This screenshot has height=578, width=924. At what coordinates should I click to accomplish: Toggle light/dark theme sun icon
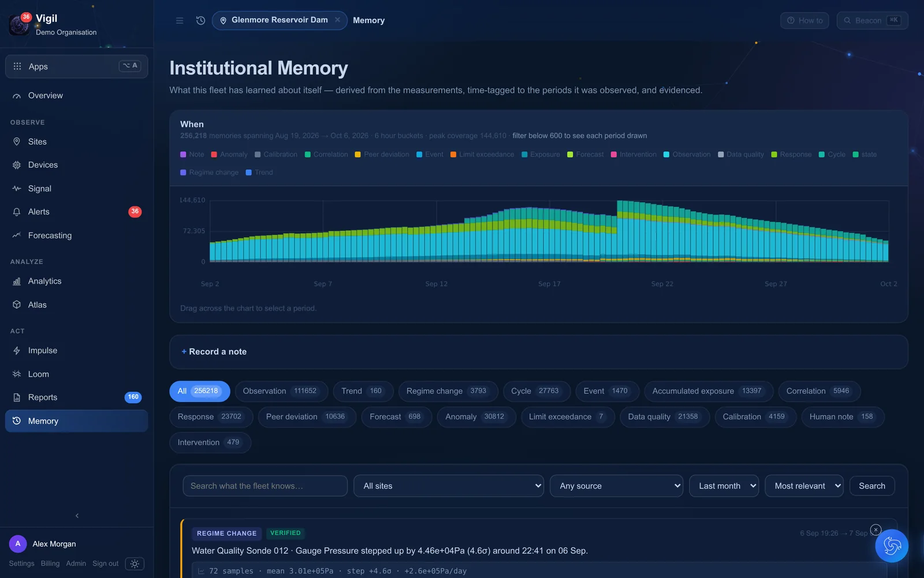pyautogui.click(x=135, y=564)
